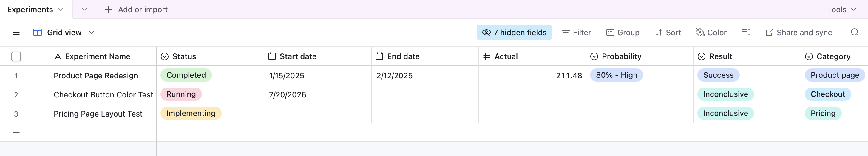Click the Color paint bucket icon
Viewport: 868px width, 156px height.
(x=700, y=32)
